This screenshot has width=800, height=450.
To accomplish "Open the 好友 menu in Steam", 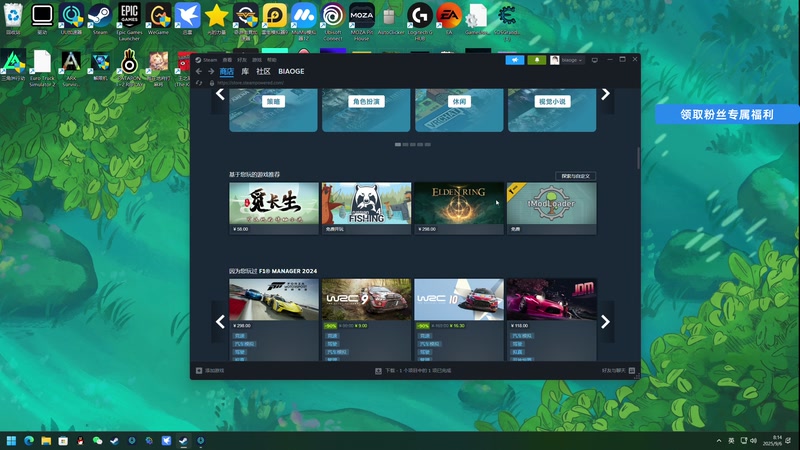I will click(x=242, y=60).
